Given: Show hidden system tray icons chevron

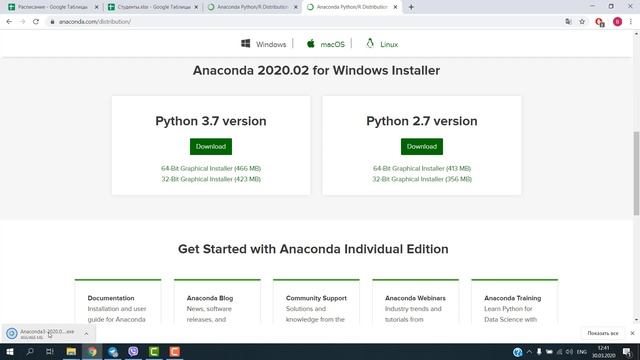Looking at the screenshot, I should (529, 352).
